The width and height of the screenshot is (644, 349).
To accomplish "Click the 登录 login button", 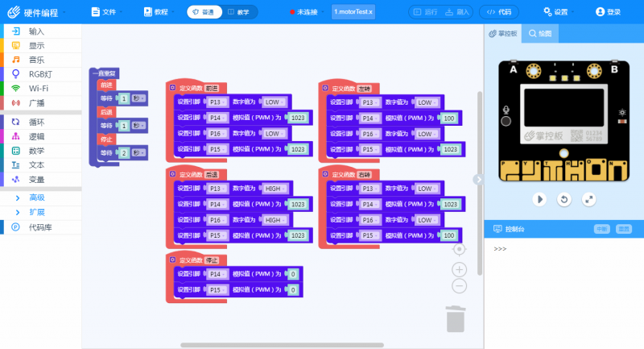I will coord(608,12).
